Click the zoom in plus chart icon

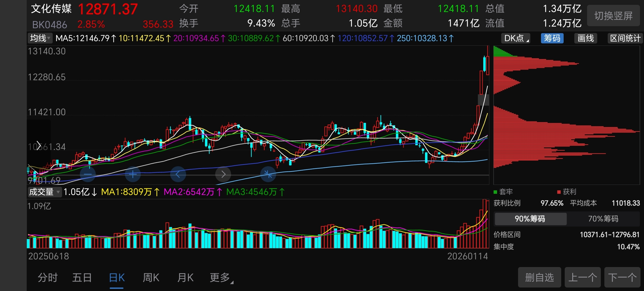133,174
